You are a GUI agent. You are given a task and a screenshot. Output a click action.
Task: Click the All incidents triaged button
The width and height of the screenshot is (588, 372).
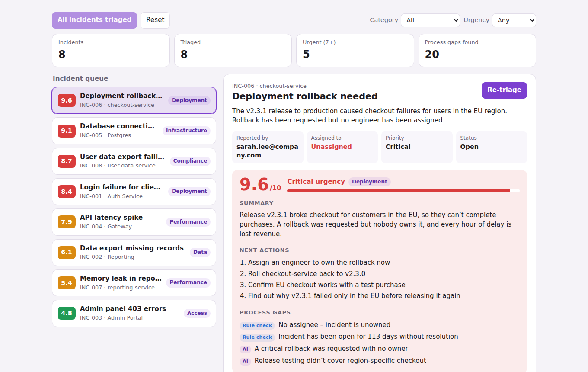(94, 20)
